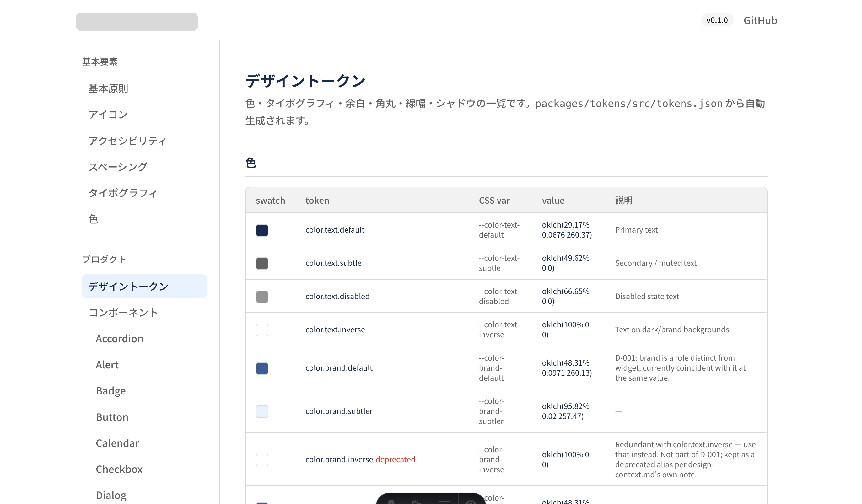This screenshot has height=504, width=862.
Task: Click the color.brand.default blue swatch
Action: click(x=262, y=368)
